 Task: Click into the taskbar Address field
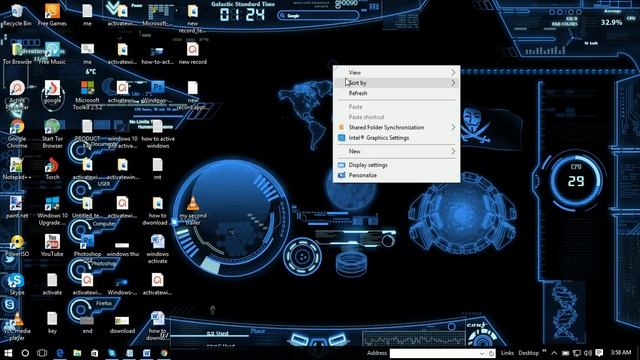(434, 353)
